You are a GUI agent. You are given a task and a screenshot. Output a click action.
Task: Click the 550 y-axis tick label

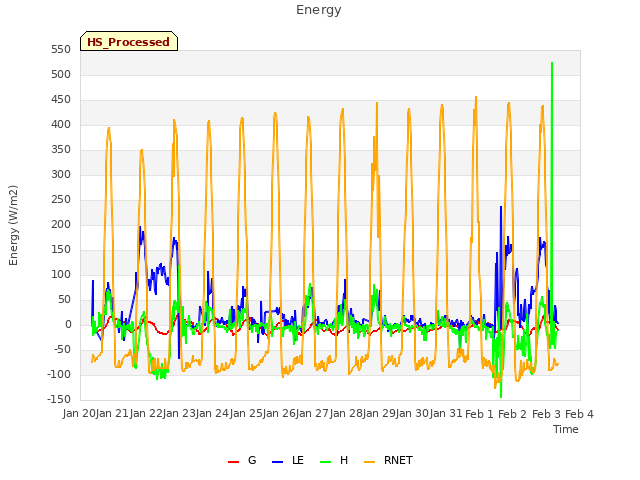pos(61,50)
